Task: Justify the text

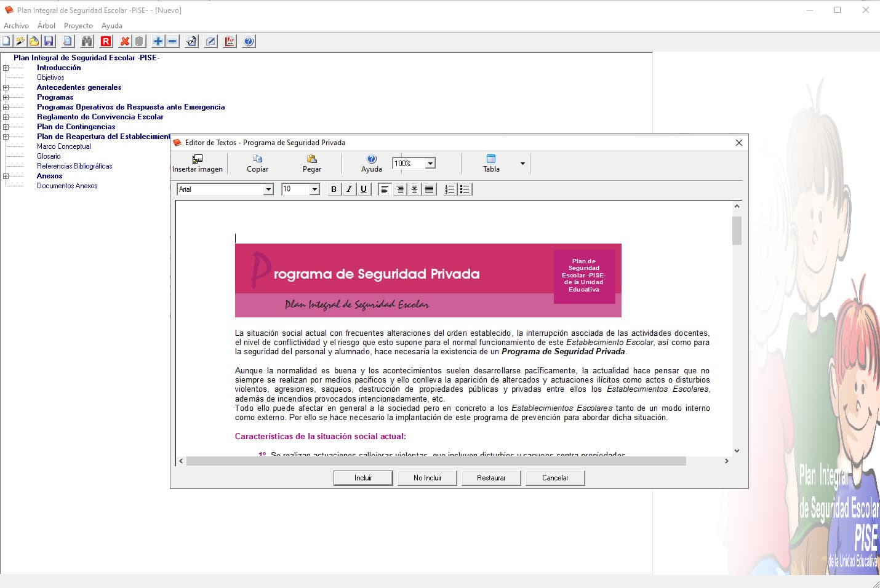Action: click(x=429, y=189)
